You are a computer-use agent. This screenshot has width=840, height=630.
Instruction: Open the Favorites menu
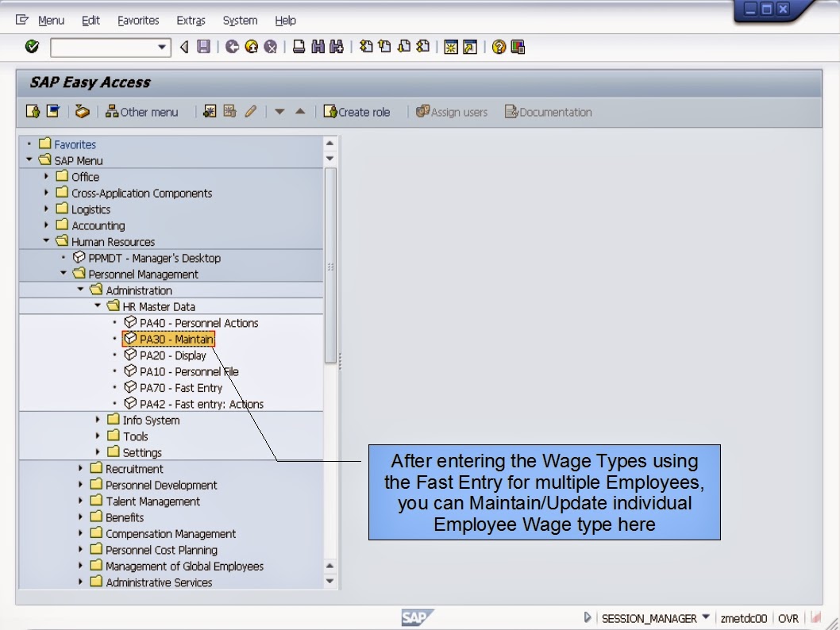(138, 21)
